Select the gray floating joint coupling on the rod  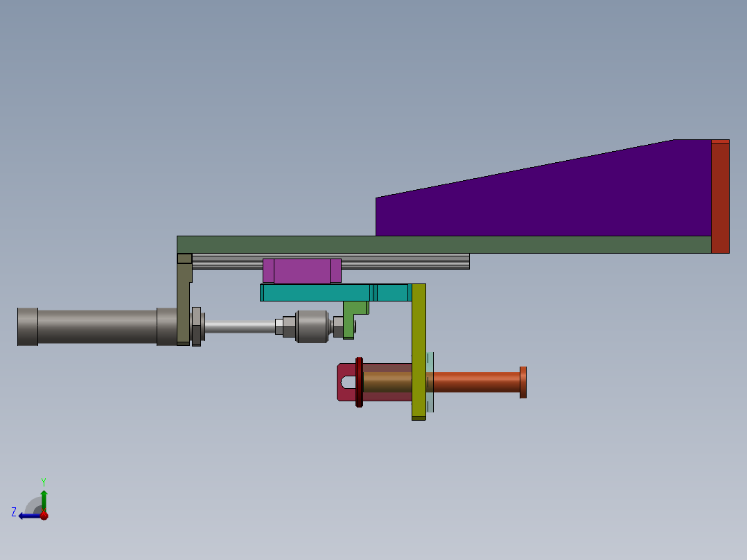[312, 326]
